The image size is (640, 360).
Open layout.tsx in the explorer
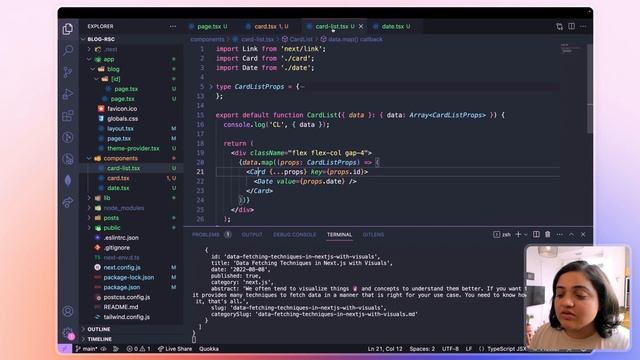[120, 129]
